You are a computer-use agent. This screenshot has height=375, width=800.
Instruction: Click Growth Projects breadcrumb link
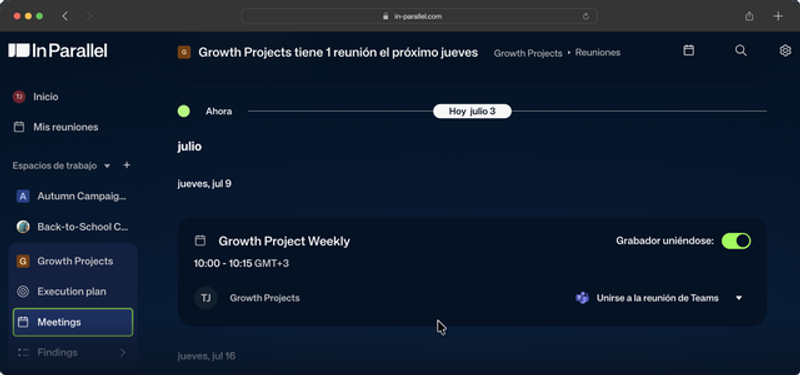(528, 53)
